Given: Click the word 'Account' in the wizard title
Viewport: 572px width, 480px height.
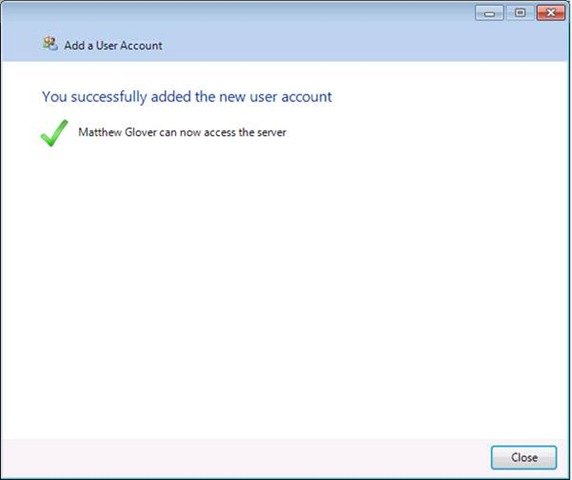Looking at the screenshot, I should click(141, 46).
